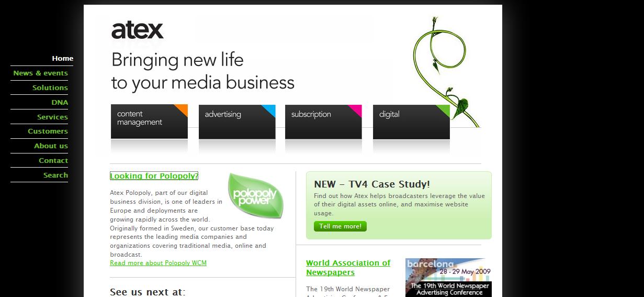Open the Contact page link
This screenshot has width=644, height=297.
pos(53,160)
